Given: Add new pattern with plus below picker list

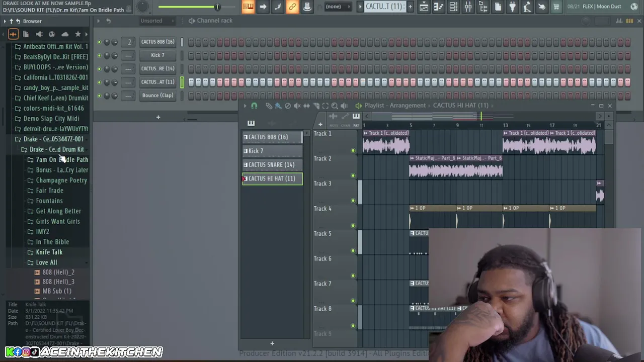Looking at the screenshot, I should [272, 344].
